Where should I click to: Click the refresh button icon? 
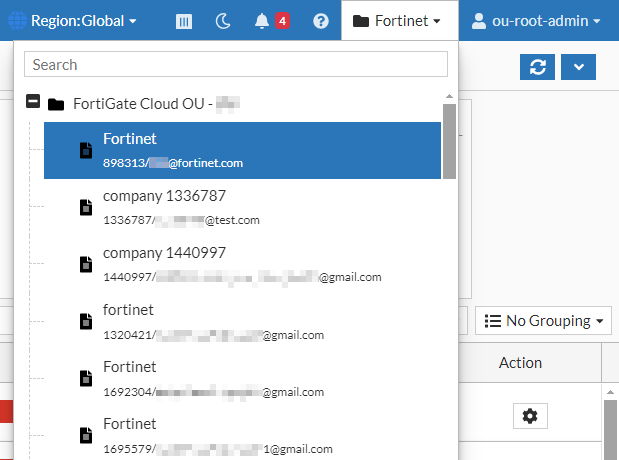[x=537, y=66]
